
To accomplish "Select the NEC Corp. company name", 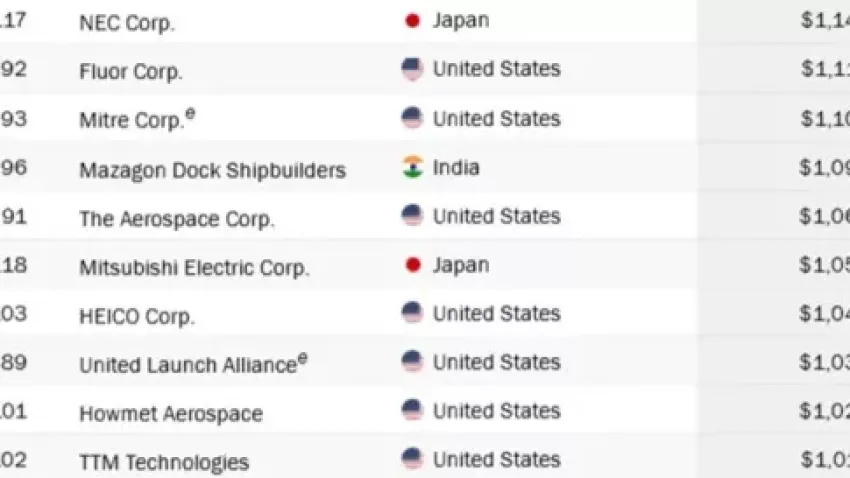I will (127, 24).
